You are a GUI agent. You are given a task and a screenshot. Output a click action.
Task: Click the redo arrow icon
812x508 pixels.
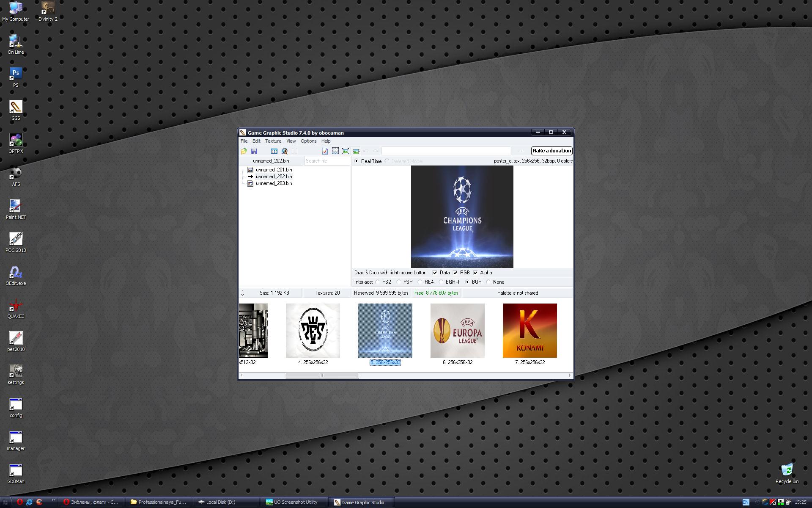[x=376, y=151]
